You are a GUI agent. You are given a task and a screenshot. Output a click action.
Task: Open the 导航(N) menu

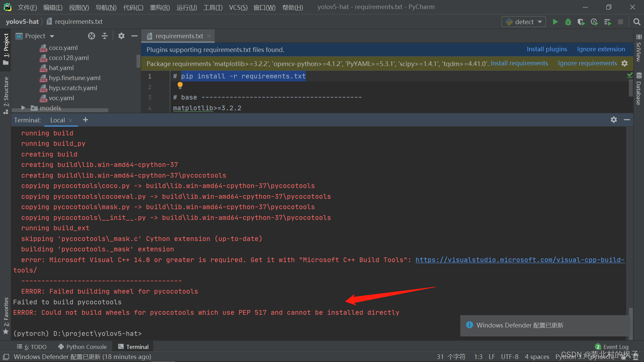pyautogui.click(x=106, y=7)
